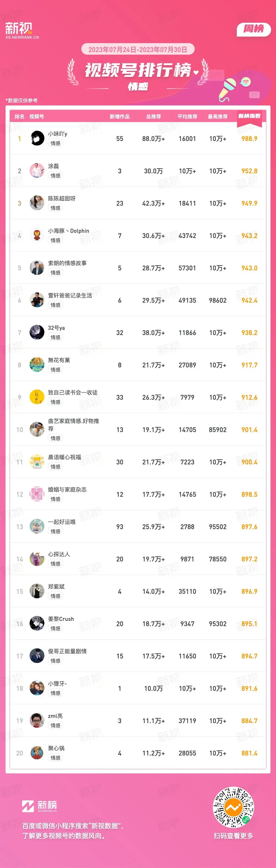Click 涂磊 profile avatar
Viewport: 276px width, 868px height.
click(37, 171)
